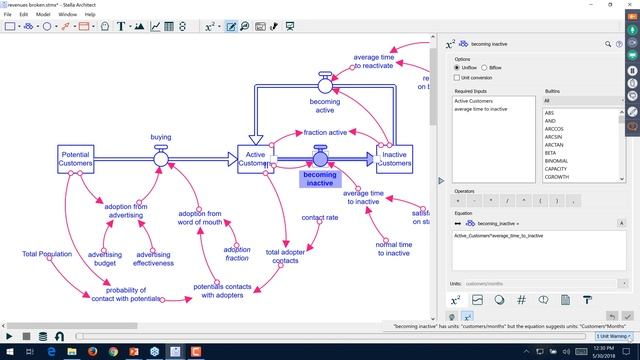640x360 pixels.
Task: Pick average time to inactive input
Action: pyautogui.click(x=481, y=109)
